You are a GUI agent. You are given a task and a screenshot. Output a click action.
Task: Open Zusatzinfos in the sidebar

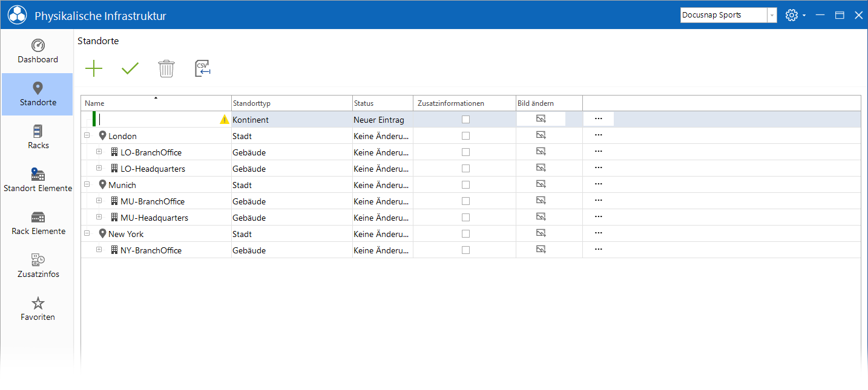coord(38,265)
